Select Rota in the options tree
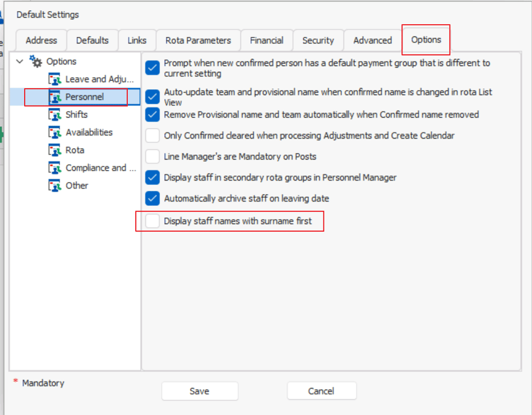Screen dimensions: 532x415 [75, 150]
